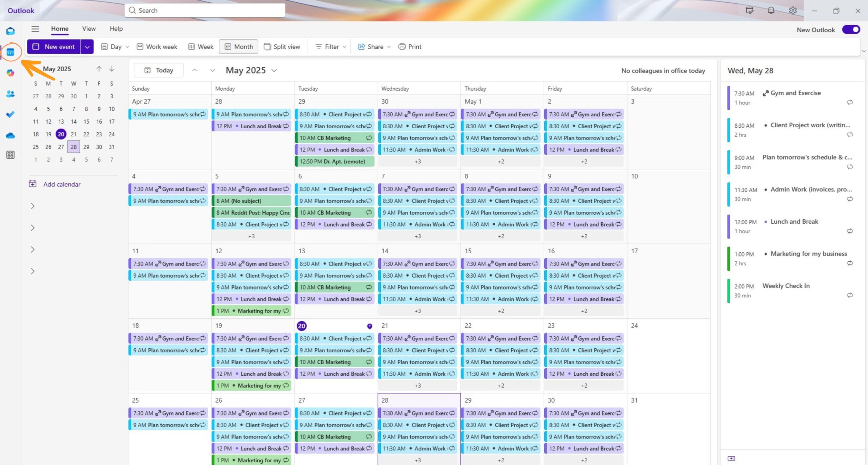Open the New event dropdown arrow

pyautogui.click(x=87, y=47)
